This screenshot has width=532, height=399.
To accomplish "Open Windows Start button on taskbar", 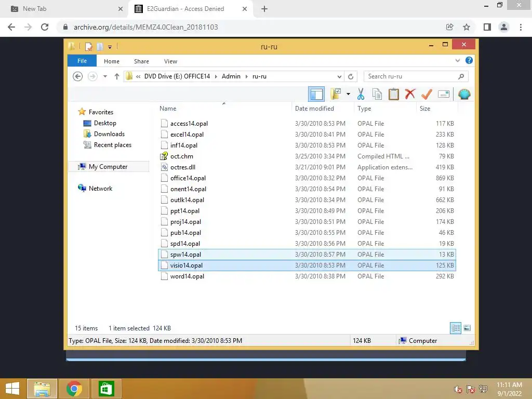I will 12,389.
